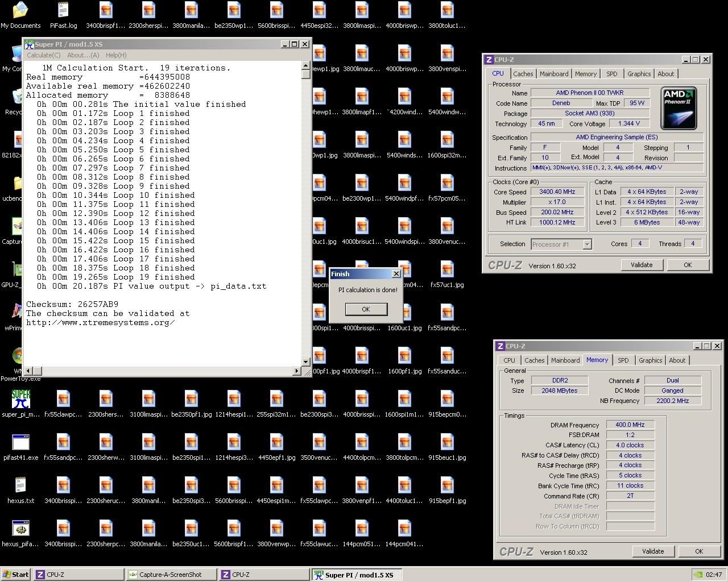Open the Windows Start button
The height and width of the screenshot is (582, 728).
[x=15, y=575]
